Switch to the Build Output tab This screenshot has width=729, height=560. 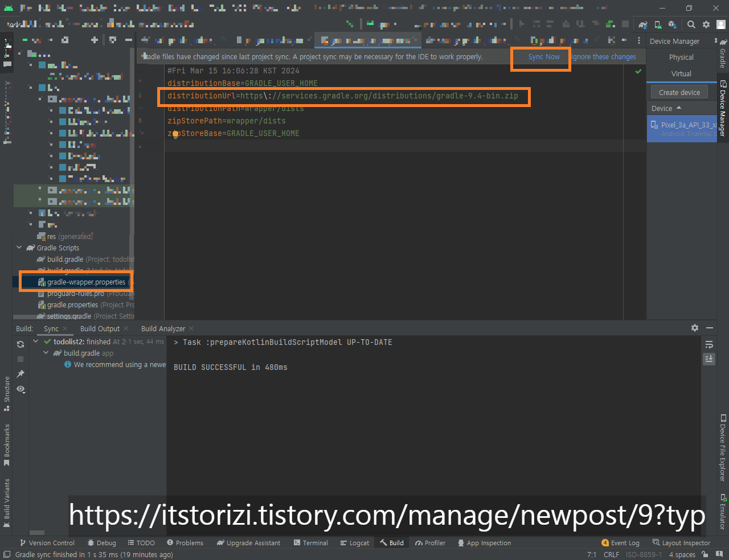pos(100,329)
